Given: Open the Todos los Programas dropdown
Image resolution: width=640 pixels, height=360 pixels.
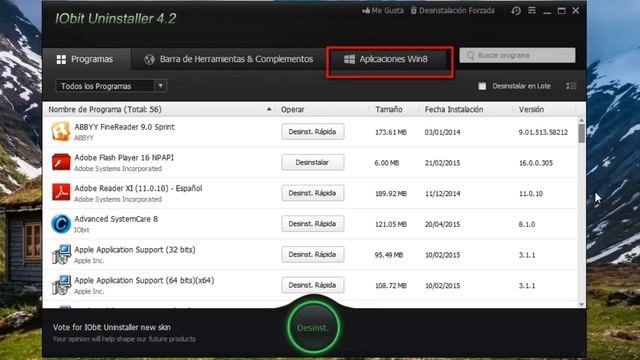Looking at the screenshot, I should [x=111, y=86].
